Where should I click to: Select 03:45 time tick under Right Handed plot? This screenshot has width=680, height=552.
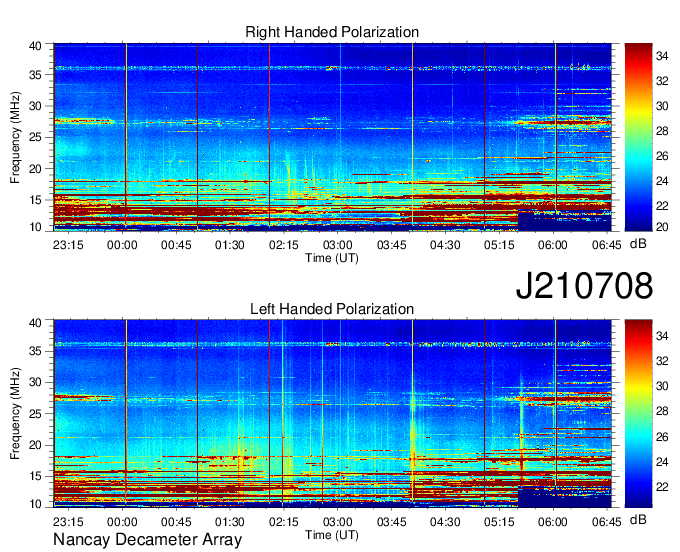pyautogui.click(x=391, y=245)
